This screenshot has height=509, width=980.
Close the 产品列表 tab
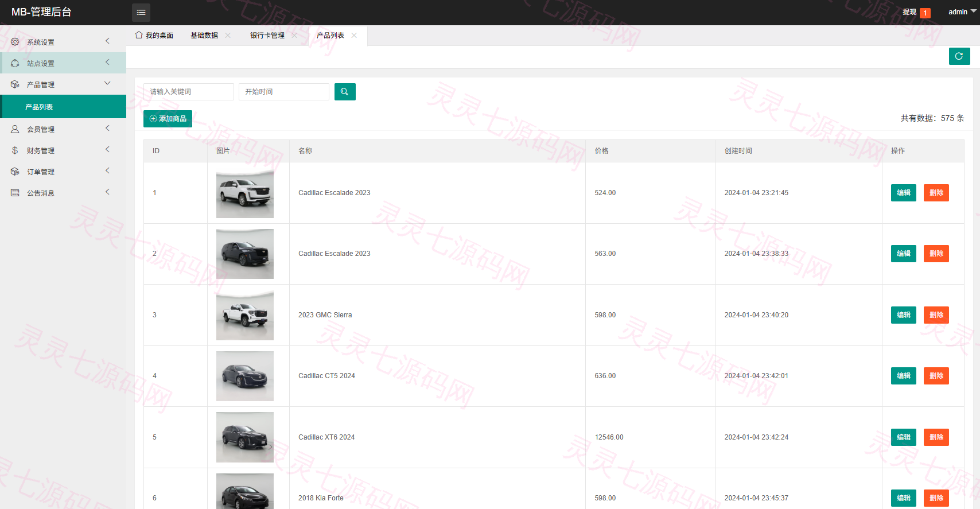coord(354,36)
